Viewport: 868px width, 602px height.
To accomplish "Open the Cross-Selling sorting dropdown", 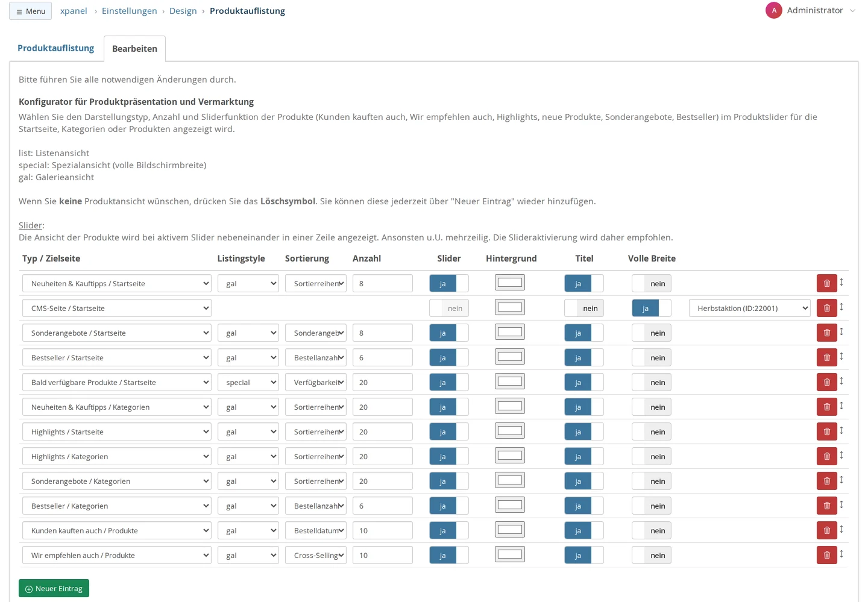I will 316,555.
